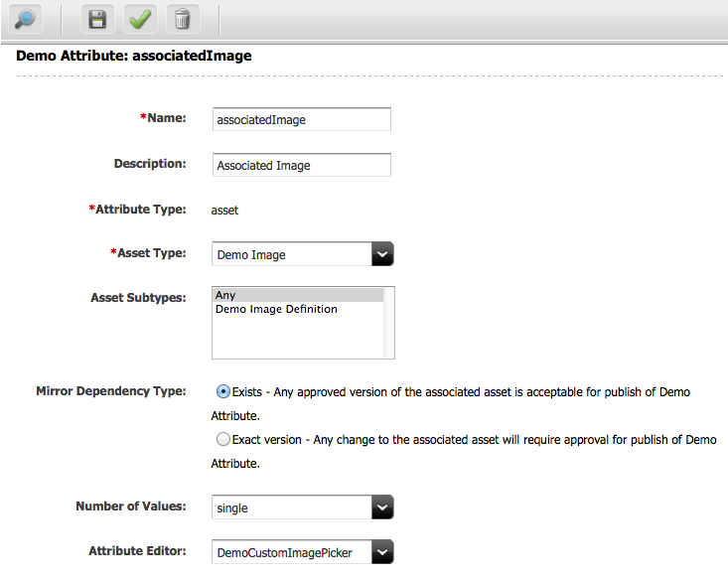728x576 pixels.
Task: Click the Number of Values label
Action: tap(131, 505)
